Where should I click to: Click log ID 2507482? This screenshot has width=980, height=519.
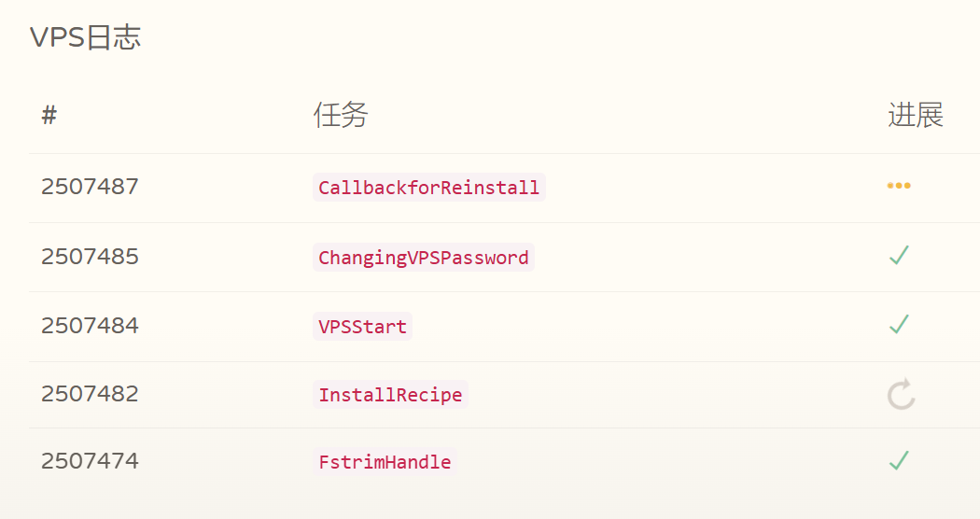(90, 393)
